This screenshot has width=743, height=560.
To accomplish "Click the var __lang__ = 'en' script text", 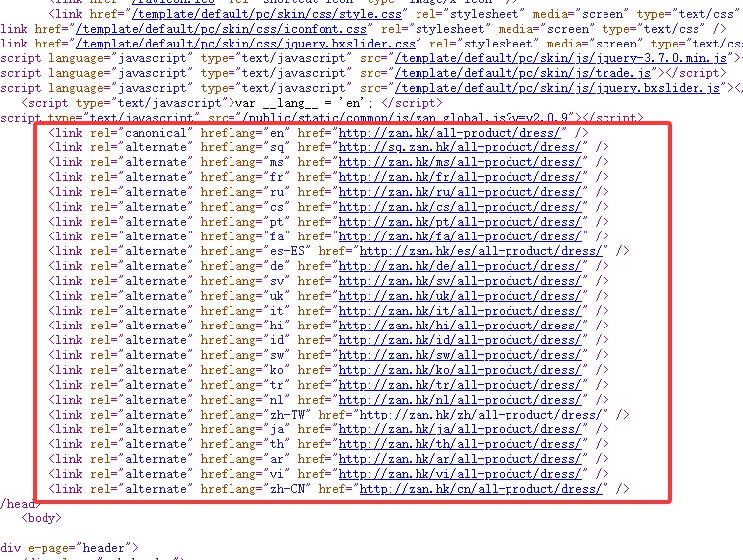I will [x=302, y=103].
